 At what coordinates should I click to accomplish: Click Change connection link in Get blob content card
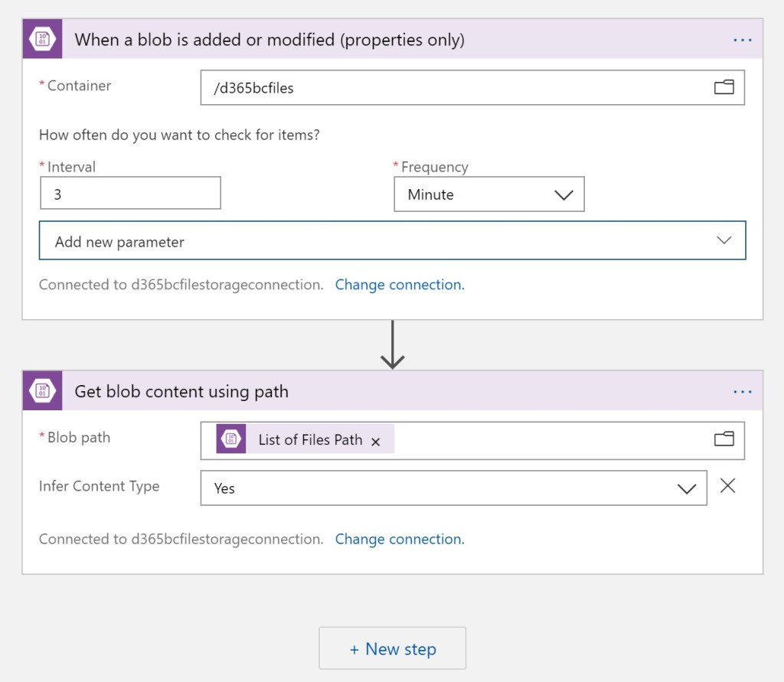pos(399,539)
